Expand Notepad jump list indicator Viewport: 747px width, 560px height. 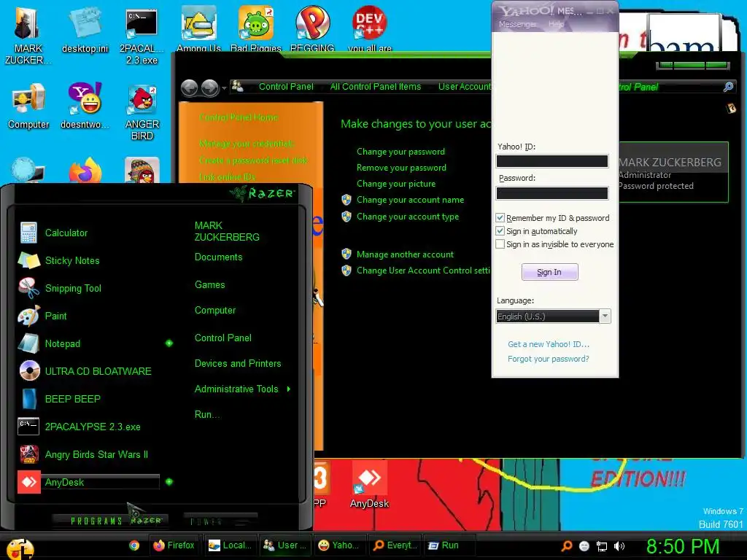[169, 343]
